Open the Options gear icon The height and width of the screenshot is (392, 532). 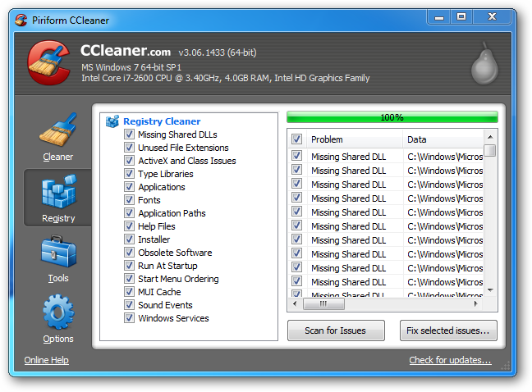(x=58, y=312)
